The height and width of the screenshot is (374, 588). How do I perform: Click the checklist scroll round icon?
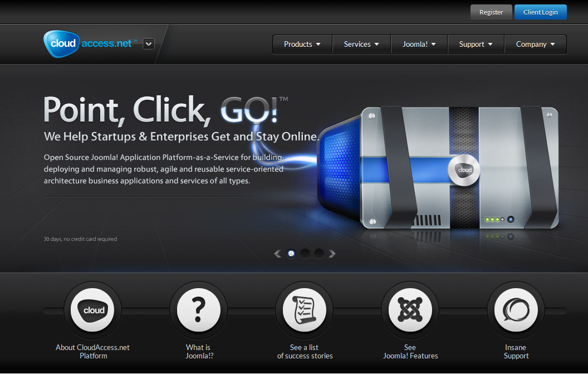click(304, 310)
